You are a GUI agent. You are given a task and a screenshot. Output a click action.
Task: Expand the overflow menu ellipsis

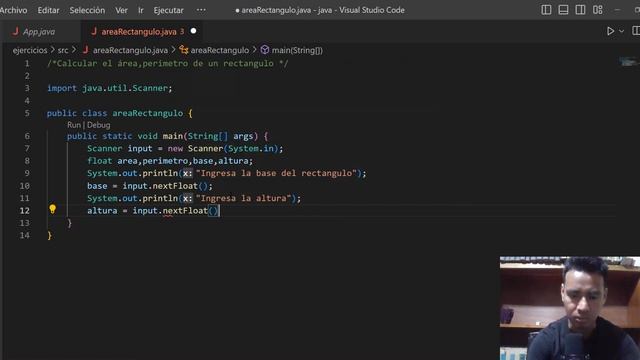point(201,10)
